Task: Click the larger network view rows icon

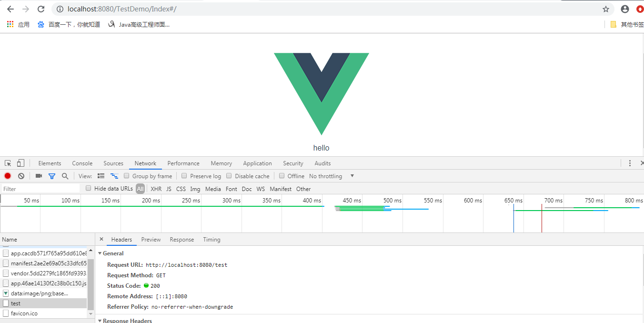Action: (101, 176)
